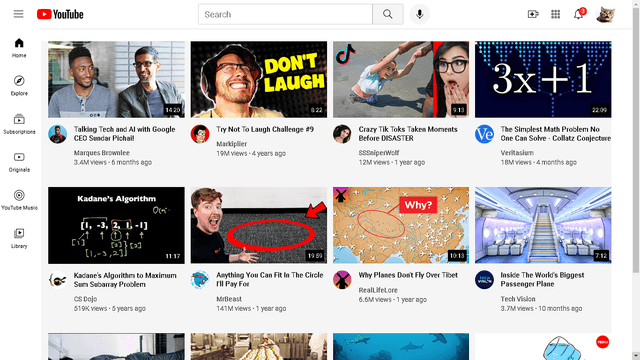Screen dimensions: 640x360
Task: Click the magnifier search button
Action: pos(388,14)
